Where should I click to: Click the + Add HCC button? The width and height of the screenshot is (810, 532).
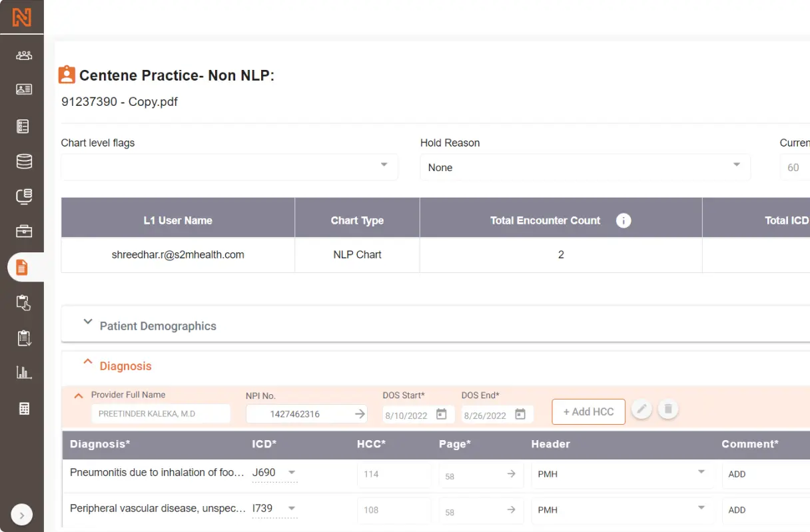(x=588, y=411)
